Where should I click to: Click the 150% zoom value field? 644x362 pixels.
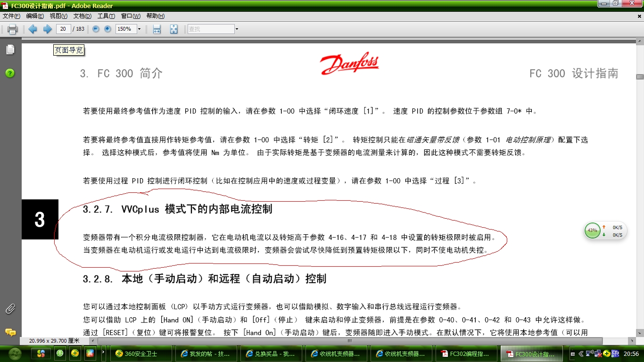coord(125,29)
